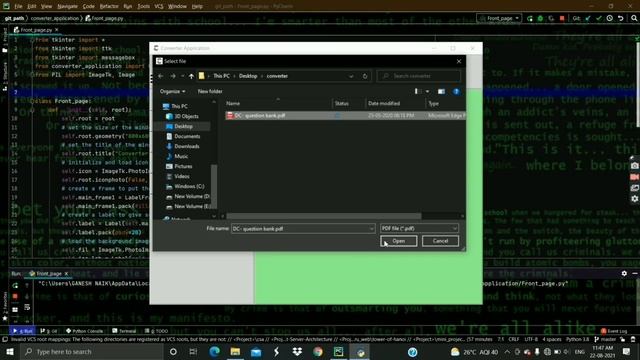Create a New folder
Viewport: 640px width, 360px height.
(210, 91)
